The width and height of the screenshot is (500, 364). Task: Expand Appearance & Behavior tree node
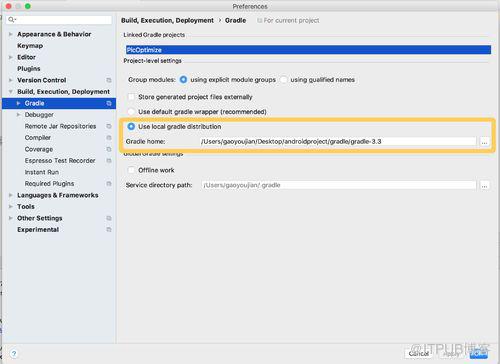11,34
